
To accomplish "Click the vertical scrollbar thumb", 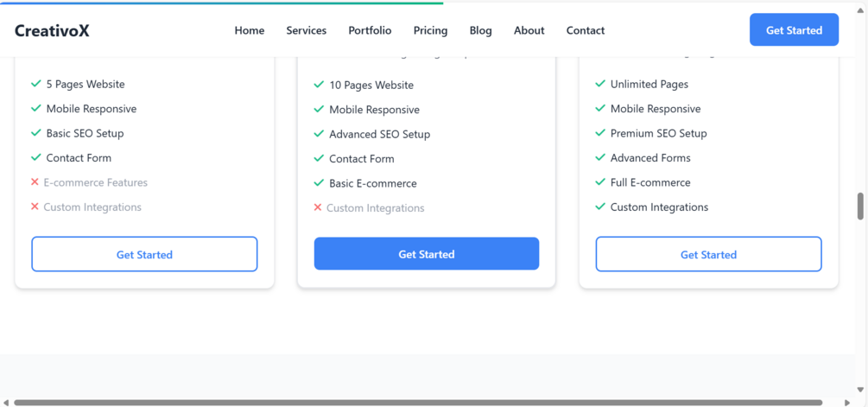I will 860,207.
